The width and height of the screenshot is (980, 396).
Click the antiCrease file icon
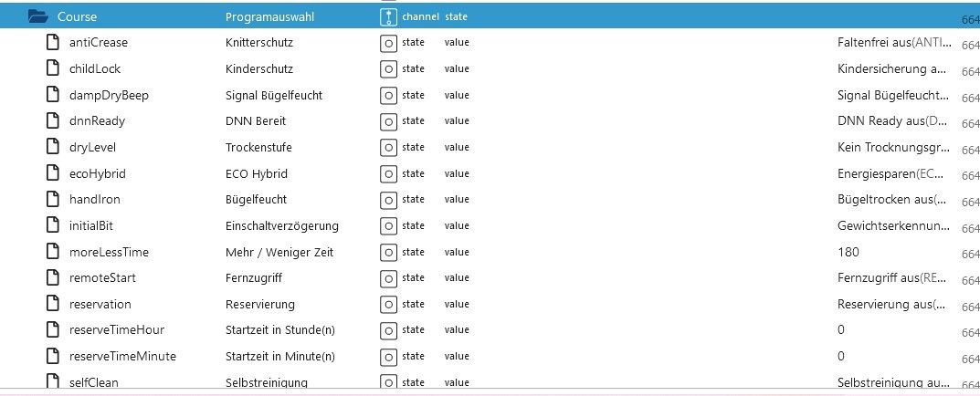pyautogui.click(x=53, y=43)
